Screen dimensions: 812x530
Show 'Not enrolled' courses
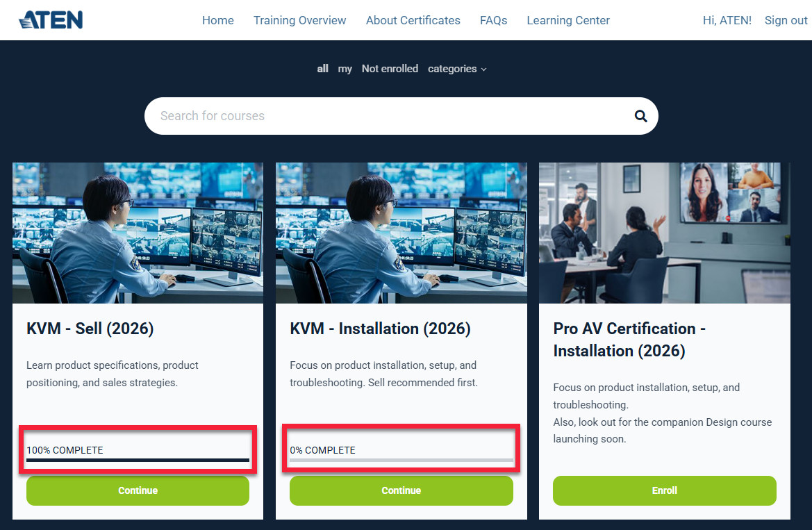[390, 69]
